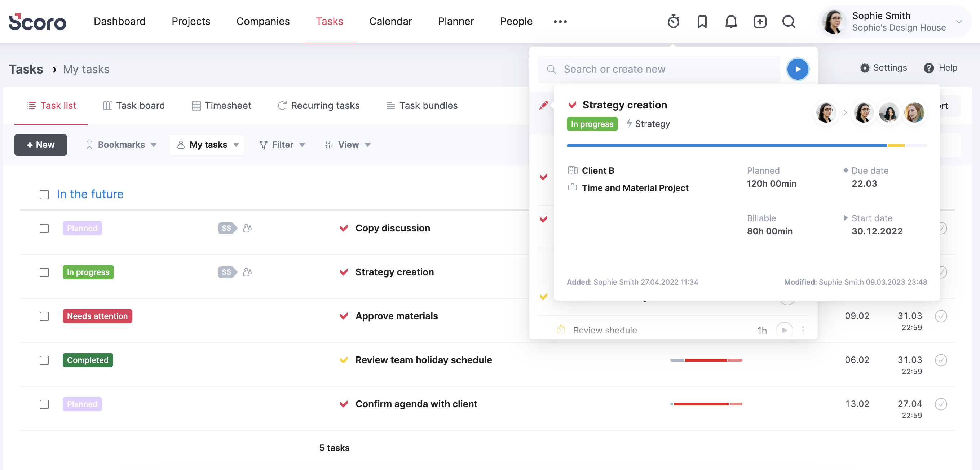The image size is (980, 470).
Task: Click the Completed status badge
Action: coord(88,360)
